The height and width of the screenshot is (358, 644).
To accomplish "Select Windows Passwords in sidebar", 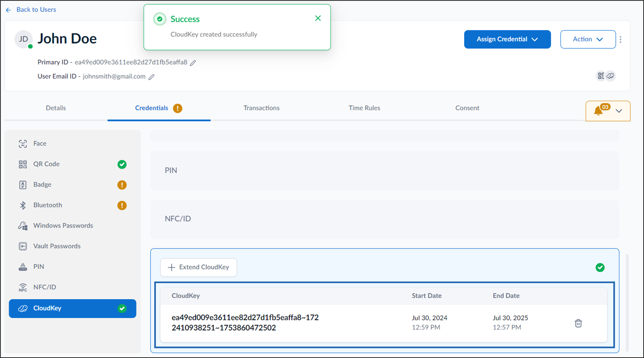I will click(72, 226).
